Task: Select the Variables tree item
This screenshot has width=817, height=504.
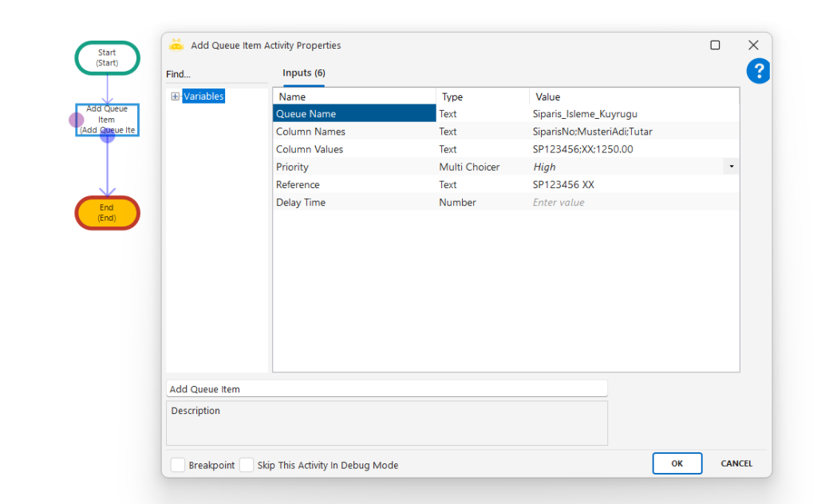Action: point(203,96)
